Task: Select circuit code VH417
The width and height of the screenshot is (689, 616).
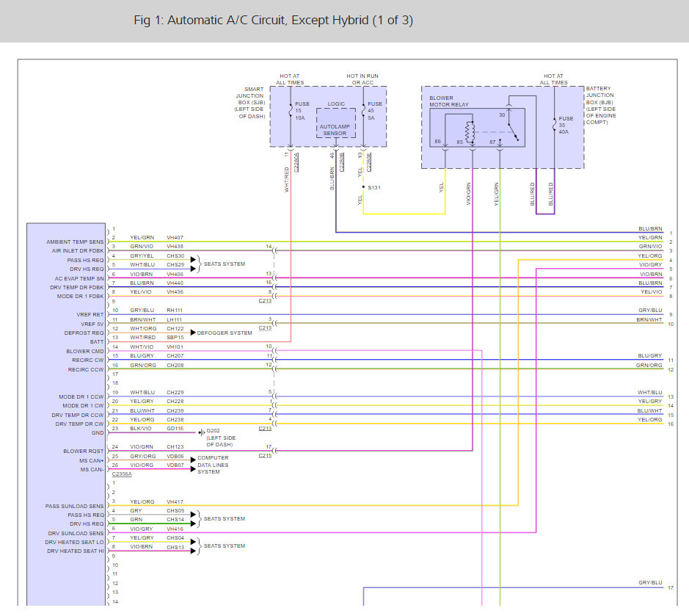Action: pyautogui.click(x=175, y=501)
